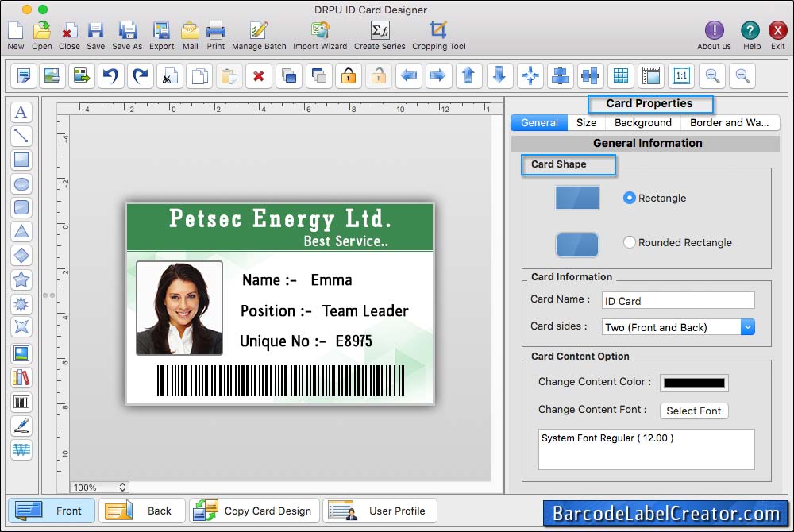This screenshot has width=794, height=532.
Task: Show the Back card side
Action: coord(142,511)
